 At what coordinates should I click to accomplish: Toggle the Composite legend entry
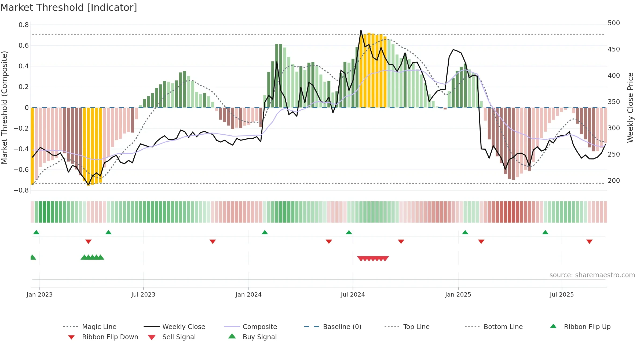[x=250, y=327]
